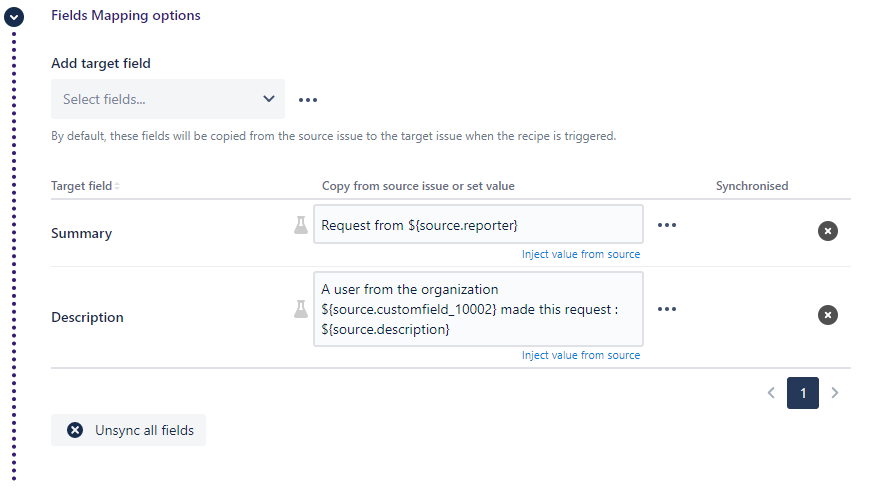Click Inject value from source under Summary
This screenshot has height=495, width=871.
coord(580,254)
